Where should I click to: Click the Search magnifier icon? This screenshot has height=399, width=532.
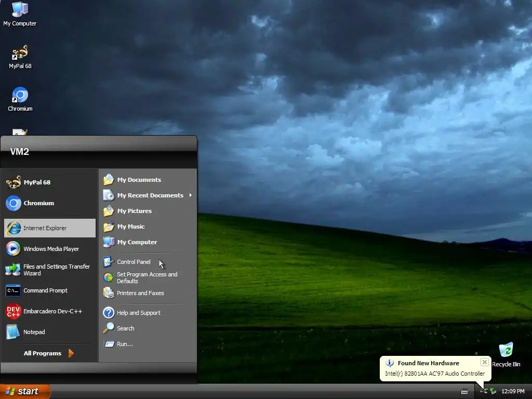[x=109, y=328]
